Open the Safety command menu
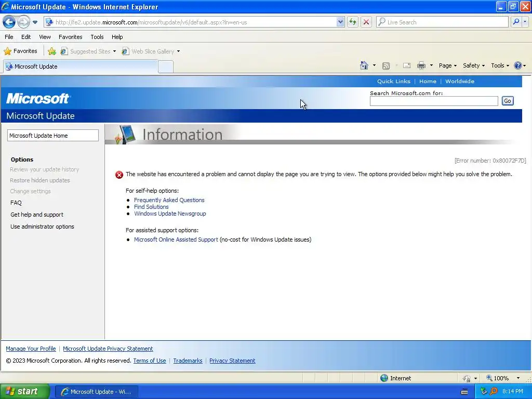532x399 pixels. [474, 65]
